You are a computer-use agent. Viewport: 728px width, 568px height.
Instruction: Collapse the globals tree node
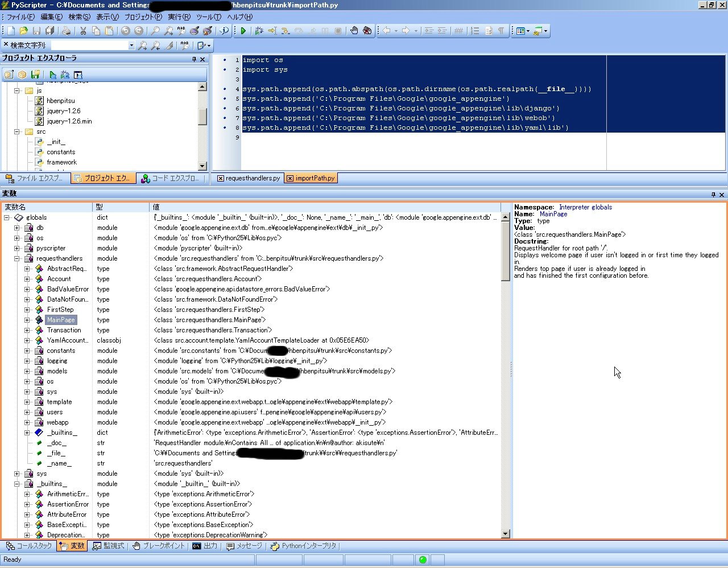click(6, 217)
